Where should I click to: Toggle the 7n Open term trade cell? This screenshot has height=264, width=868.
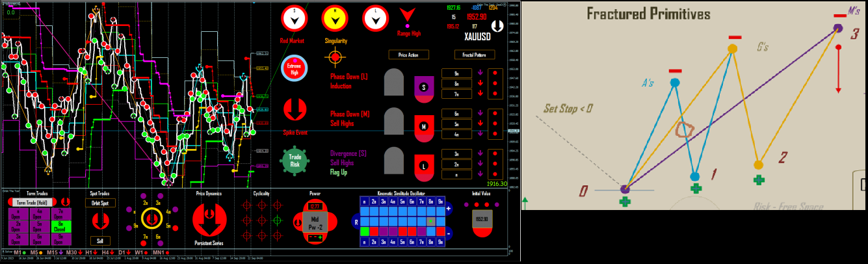(x=61, y=214)
